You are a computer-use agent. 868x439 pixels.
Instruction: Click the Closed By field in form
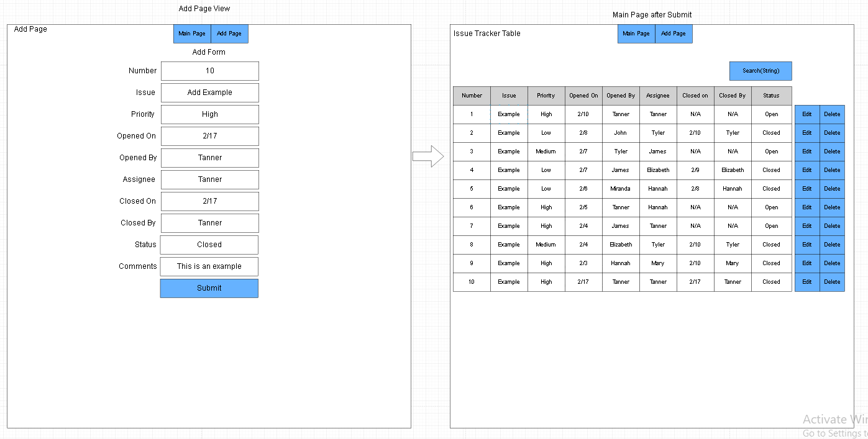click(x=210, y=223)
